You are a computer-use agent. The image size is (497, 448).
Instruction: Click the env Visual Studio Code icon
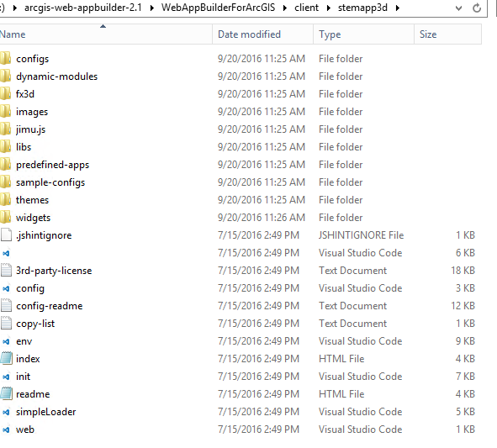pos(6,341)
